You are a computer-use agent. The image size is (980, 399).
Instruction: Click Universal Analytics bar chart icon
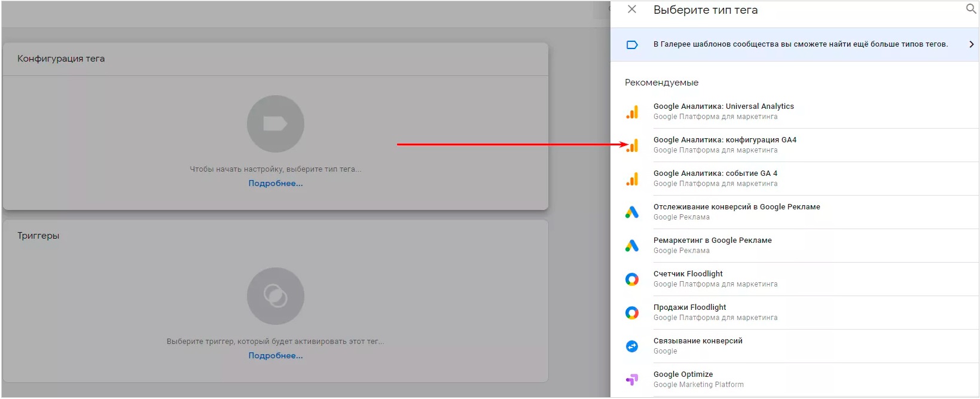(632, 112)
